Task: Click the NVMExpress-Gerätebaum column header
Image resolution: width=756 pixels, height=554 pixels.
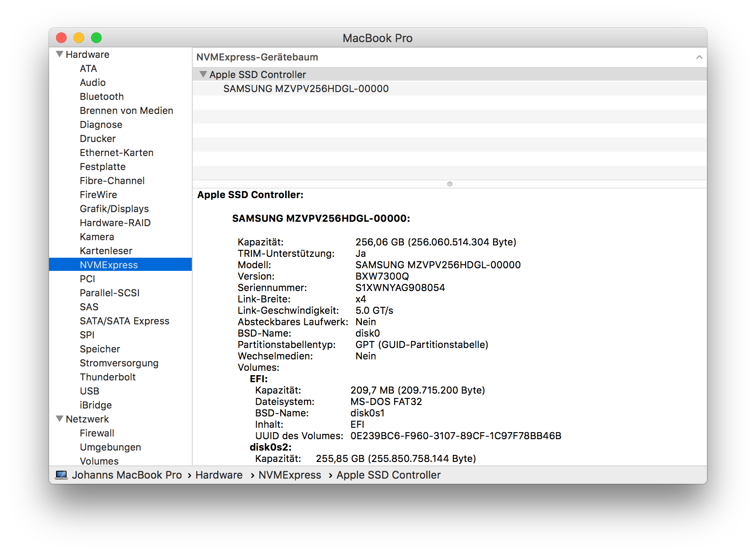Action: [x=450, y=57]
